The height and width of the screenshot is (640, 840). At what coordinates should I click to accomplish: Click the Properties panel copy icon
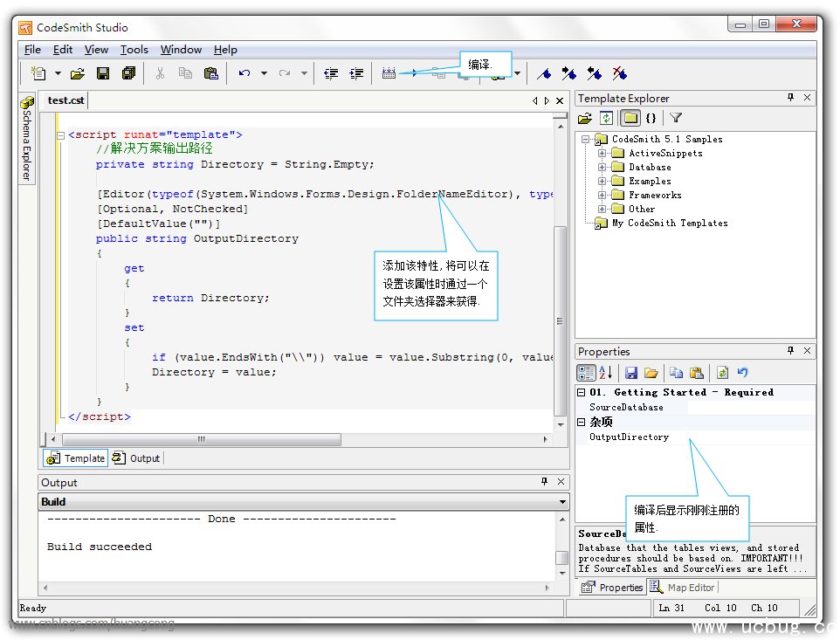(676, 373)
